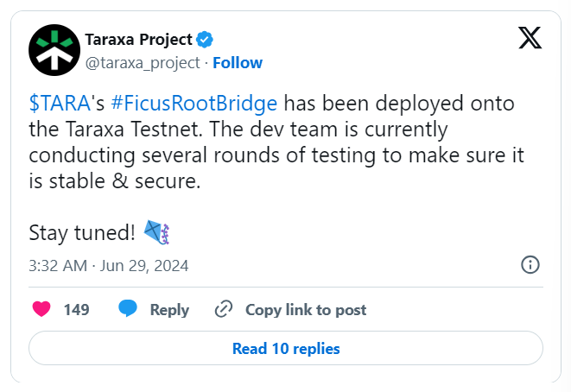This screenshot has height=392, width=571.
Task: Click the 149 likes count
Action: 77,310
